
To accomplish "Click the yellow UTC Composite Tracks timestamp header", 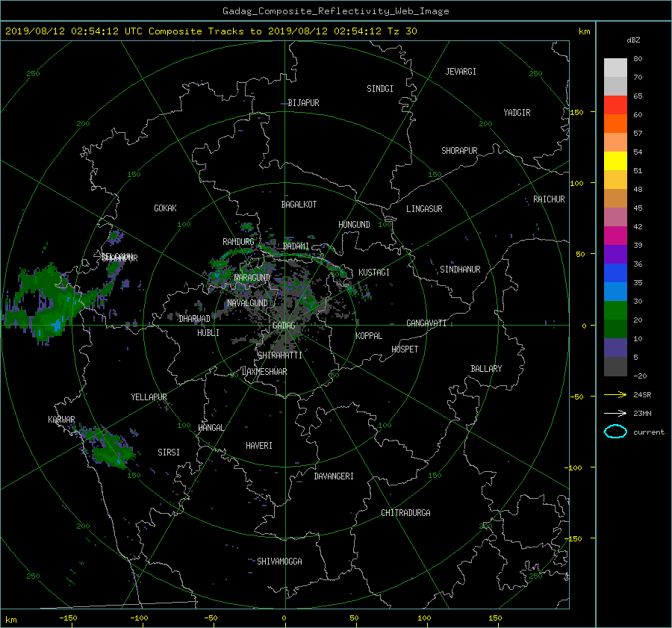I will pos(211,31).
